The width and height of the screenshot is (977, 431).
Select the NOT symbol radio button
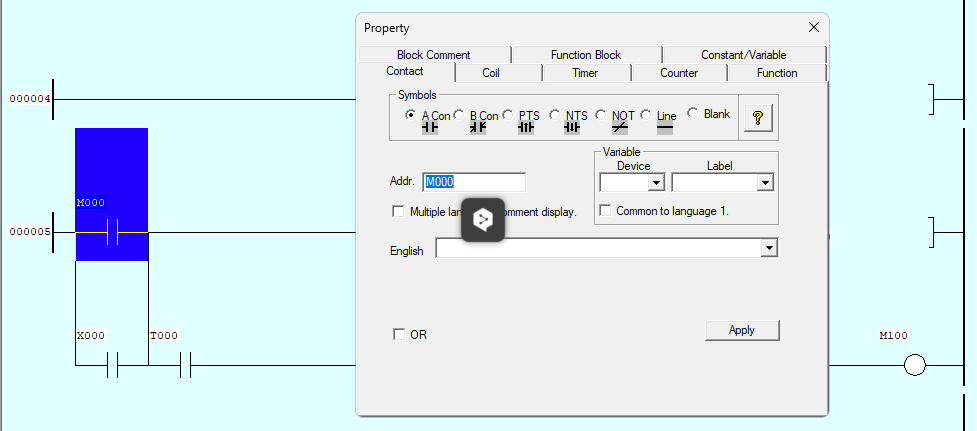pyautogui.click(x=601, y=115)
